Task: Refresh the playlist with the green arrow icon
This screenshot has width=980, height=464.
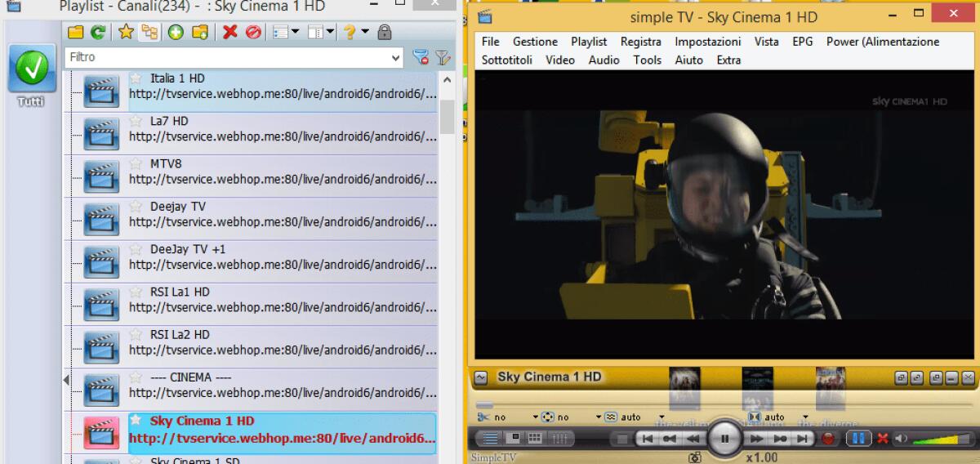Action: pyautogui.click(x=98, y=32)
